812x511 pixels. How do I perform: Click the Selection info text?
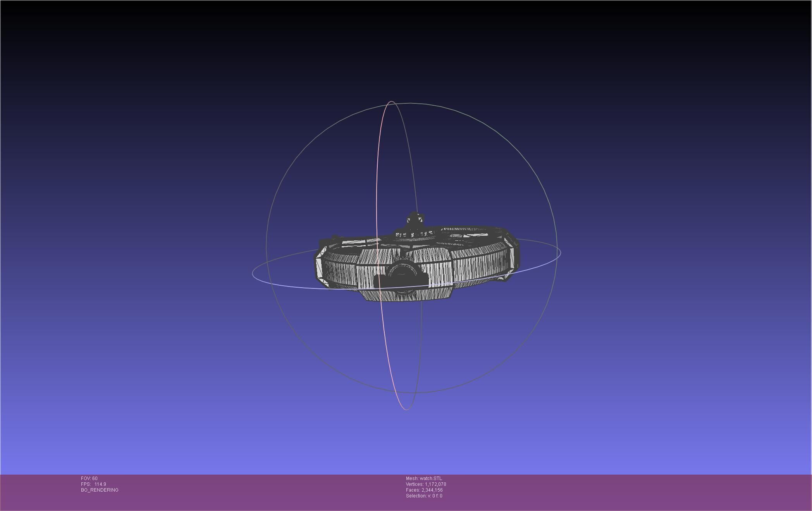coord(424,496)
